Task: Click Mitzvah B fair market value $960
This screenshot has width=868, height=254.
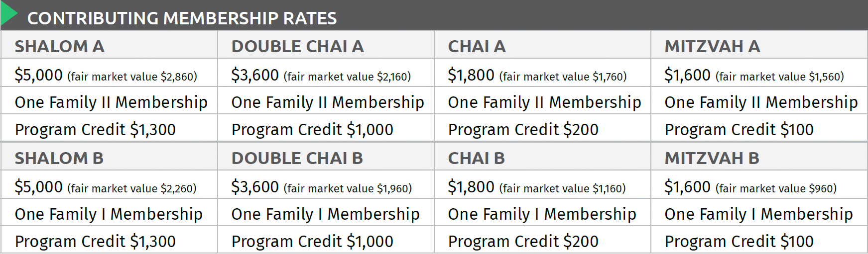Action: click(x=776, y=188)
